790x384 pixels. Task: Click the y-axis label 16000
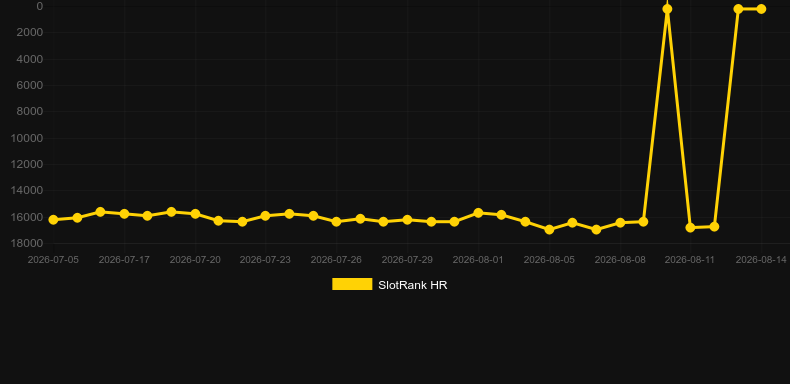[x=28, y=218]
